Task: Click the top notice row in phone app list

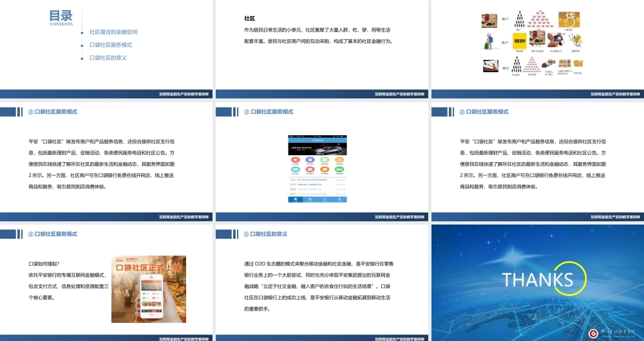Action: (317, 180)
